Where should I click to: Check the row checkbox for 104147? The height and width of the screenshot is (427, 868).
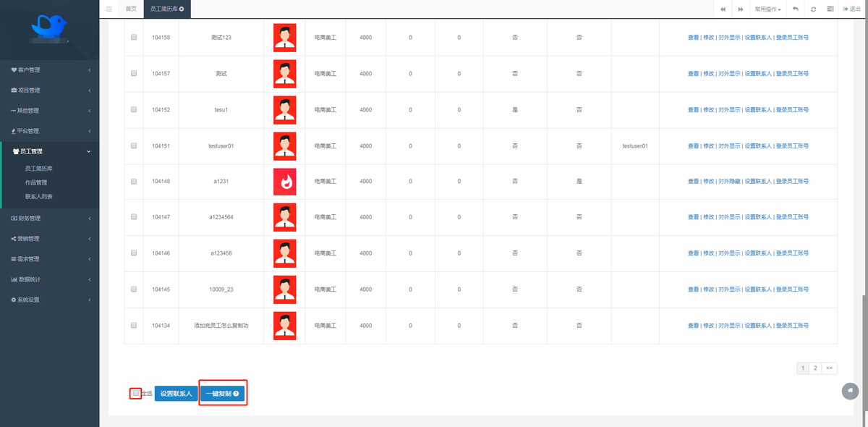click(134, 217)
